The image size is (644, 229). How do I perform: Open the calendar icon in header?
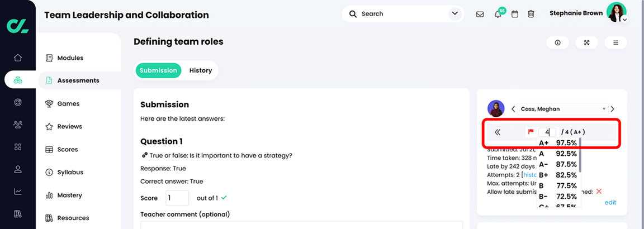click(x=515, y=14)
